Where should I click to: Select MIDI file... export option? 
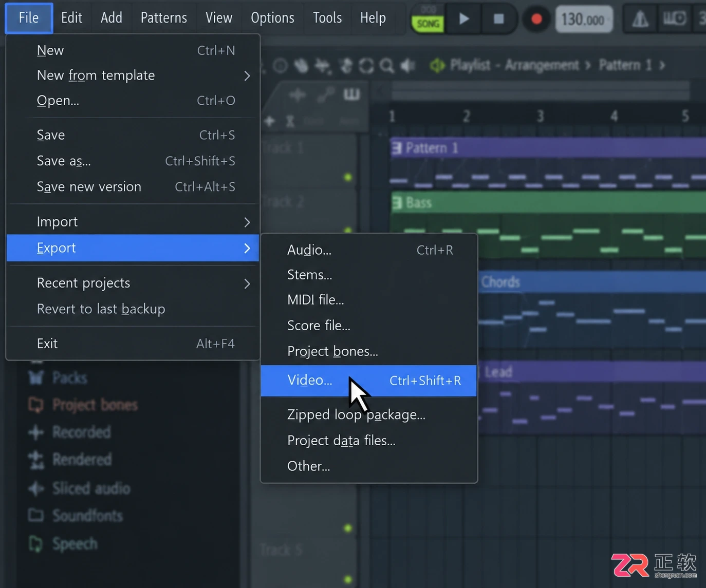[369, 300]
